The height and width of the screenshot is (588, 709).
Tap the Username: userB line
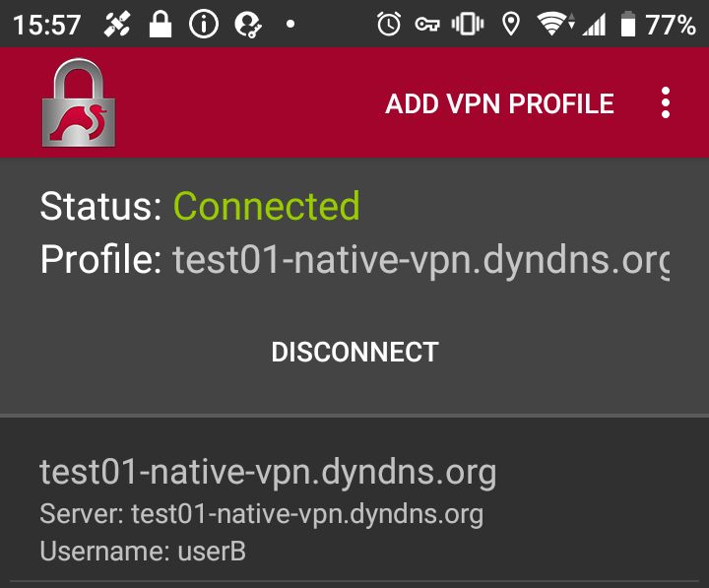coord(143,552)
